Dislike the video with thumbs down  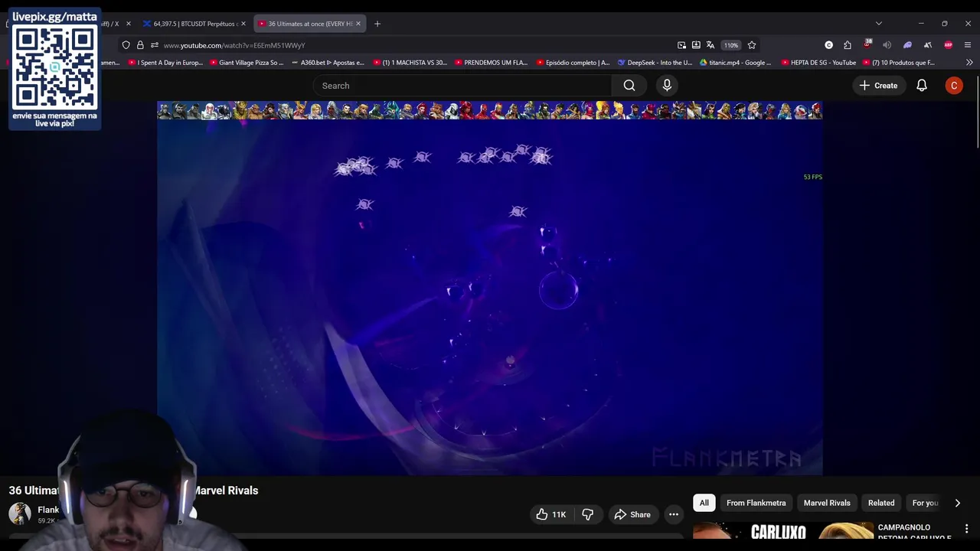(x=588, y=514)
